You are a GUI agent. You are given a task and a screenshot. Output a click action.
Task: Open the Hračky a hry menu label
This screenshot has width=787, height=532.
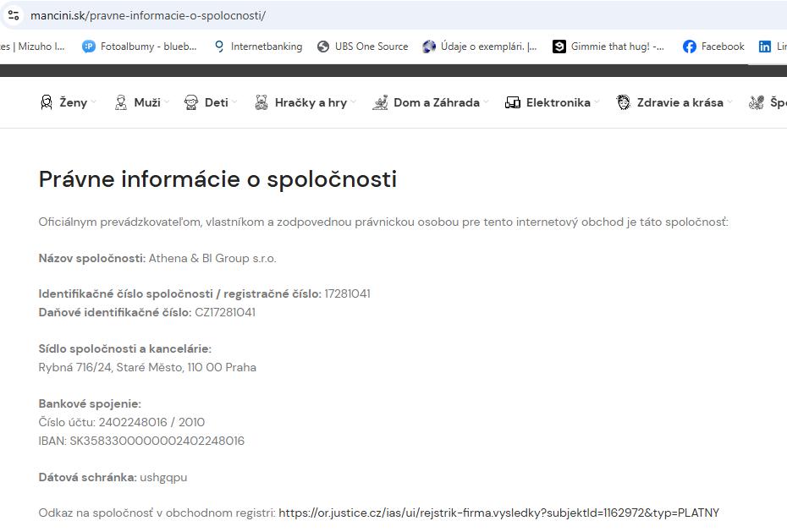pos(311,102)
